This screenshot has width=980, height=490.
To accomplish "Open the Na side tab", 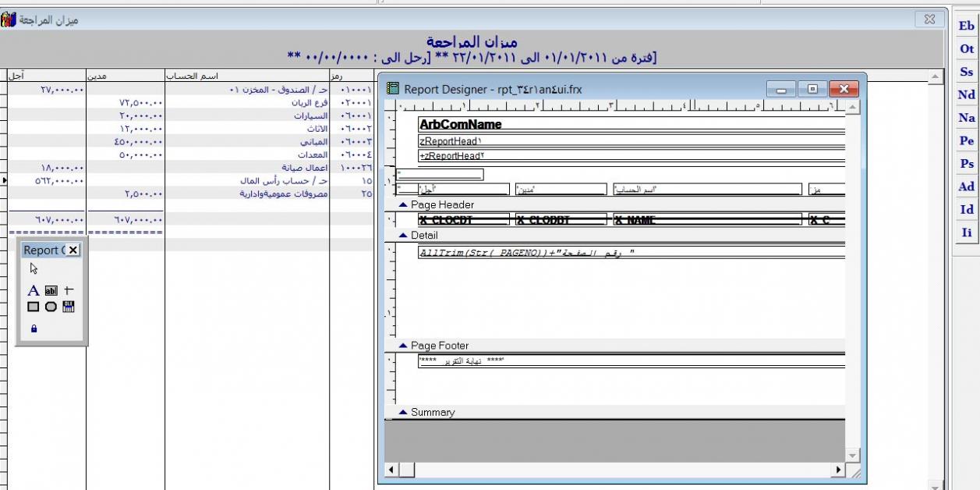I will click(967, 118).
